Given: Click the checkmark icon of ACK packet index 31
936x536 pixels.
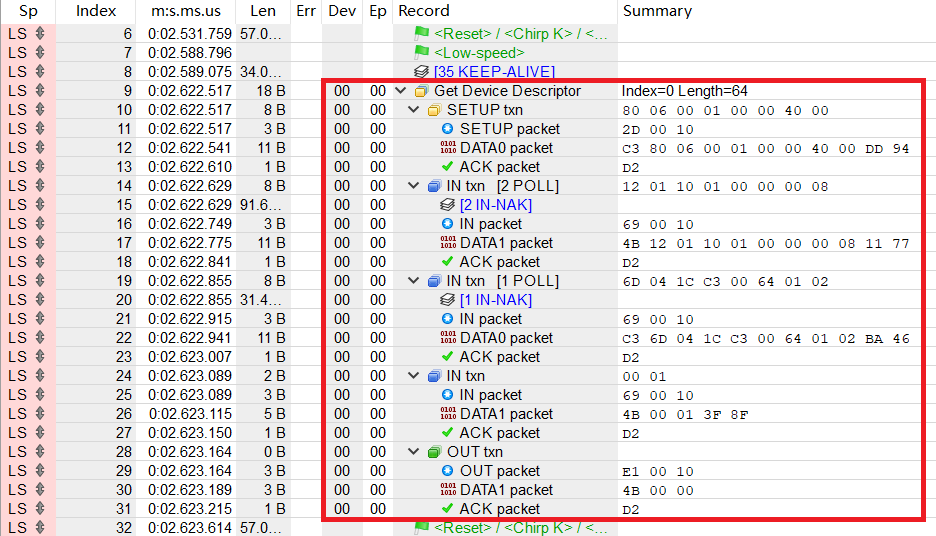Looking at the screenshot, I should click(447, 508).
